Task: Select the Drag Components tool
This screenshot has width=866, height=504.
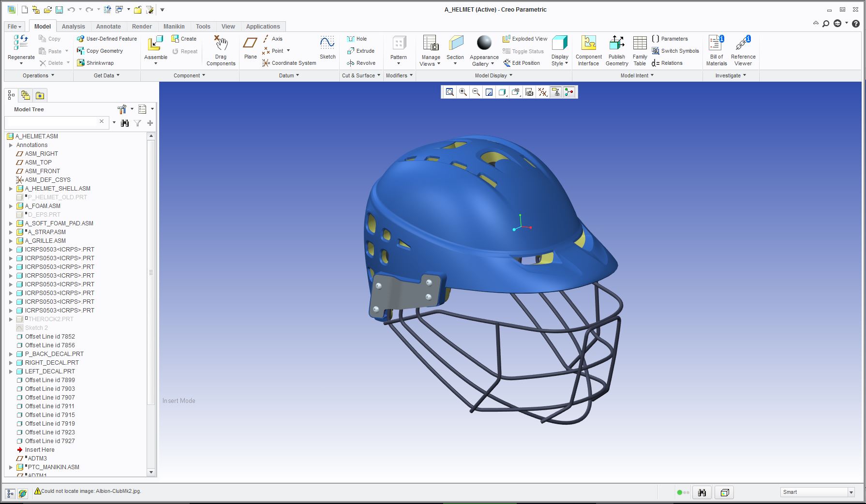Action: click(x=221, y=44)
